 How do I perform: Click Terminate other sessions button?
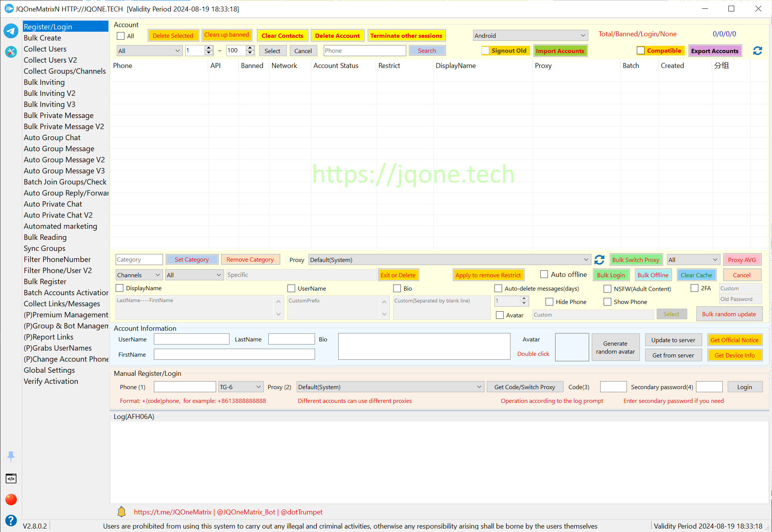coord(406,36)
